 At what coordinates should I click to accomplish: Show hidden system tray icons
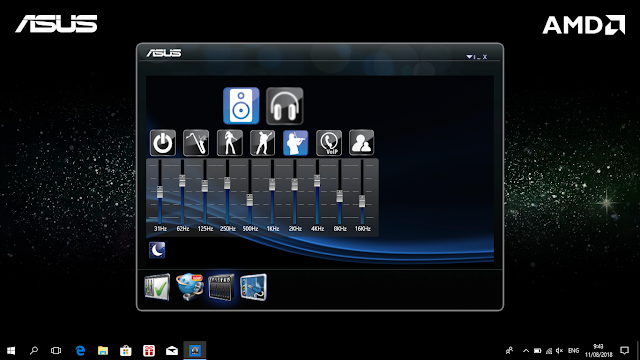(526, 351)
